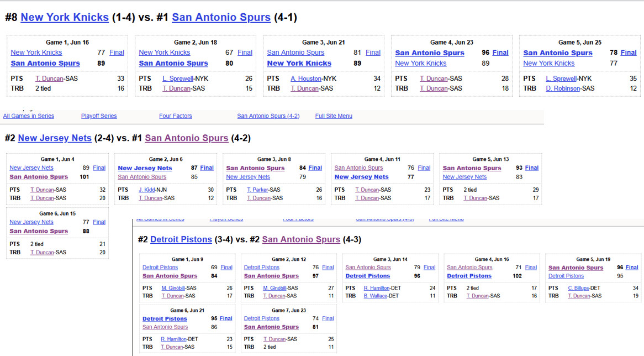Open Final link for Knicks Game 1, Jun 16

pyautogui.click(x=117, y=53)
